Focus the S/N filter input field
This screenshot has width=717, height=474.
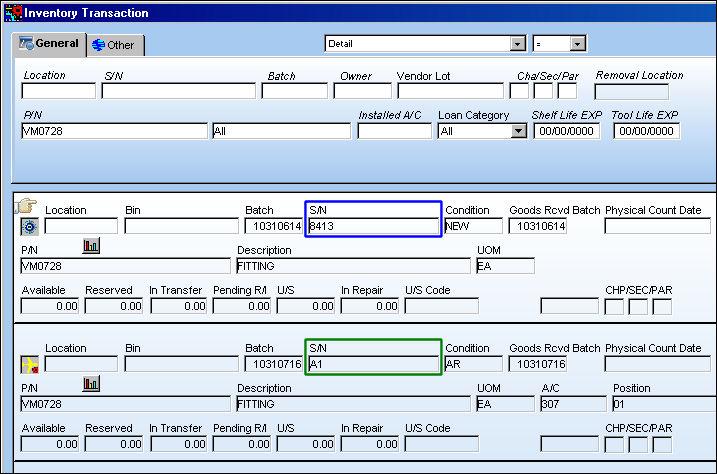[179, 91]
